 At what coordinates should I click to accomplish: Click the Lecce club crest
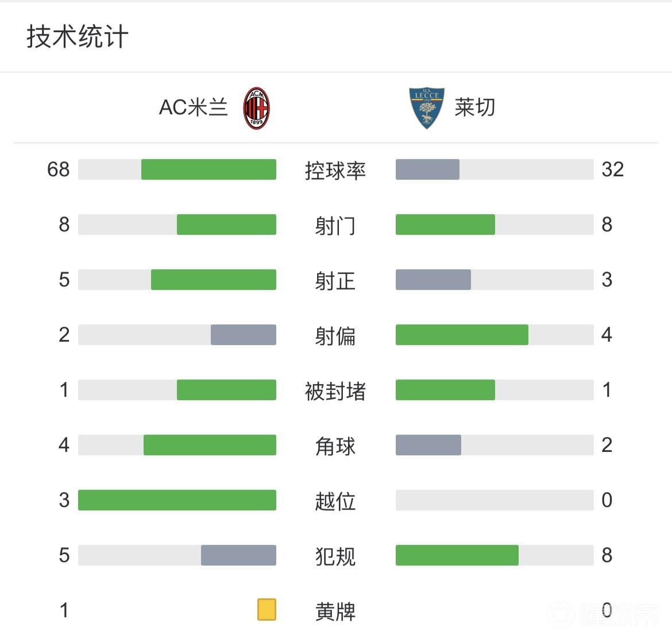coord(426,108)
